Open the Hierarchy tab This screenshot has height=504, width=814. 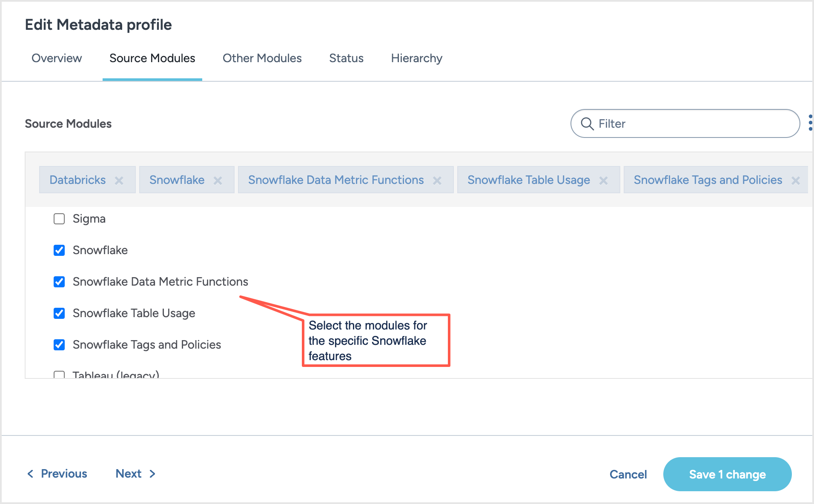pyautogui.click(x=417, y=58)
